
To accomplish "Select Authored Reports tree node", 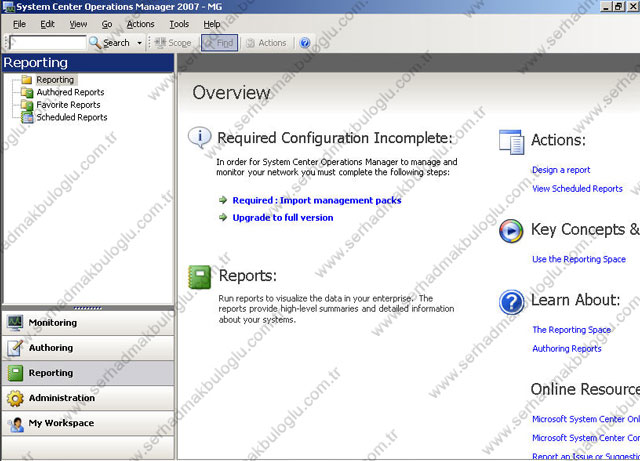I will click(70, 92).
